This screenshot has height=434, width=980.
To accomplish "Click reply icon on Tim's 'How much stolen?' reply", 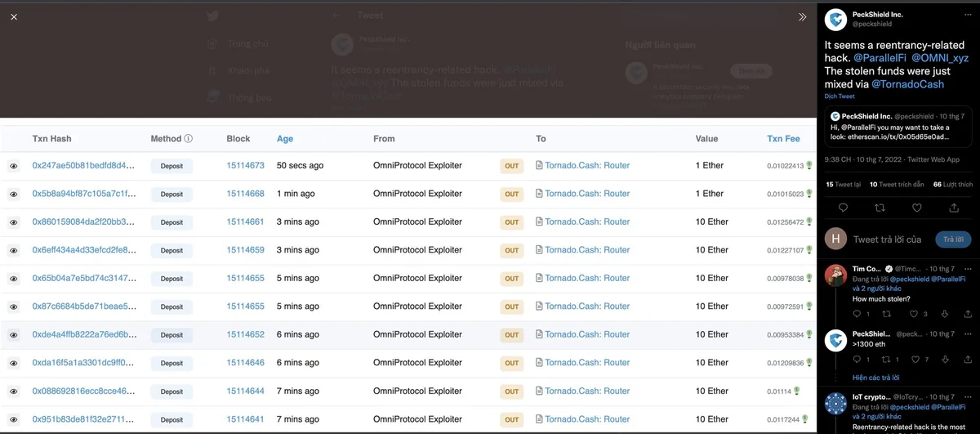I will click(857, 314).
